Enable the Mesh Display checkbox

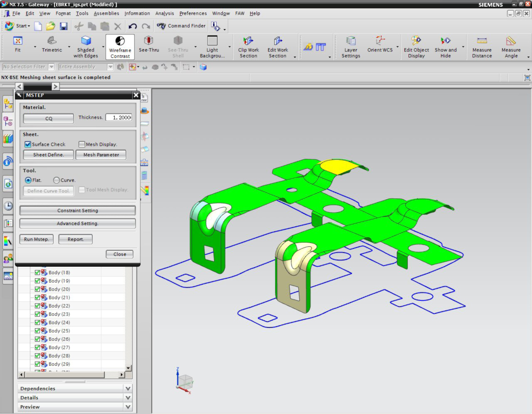point(82,144)
